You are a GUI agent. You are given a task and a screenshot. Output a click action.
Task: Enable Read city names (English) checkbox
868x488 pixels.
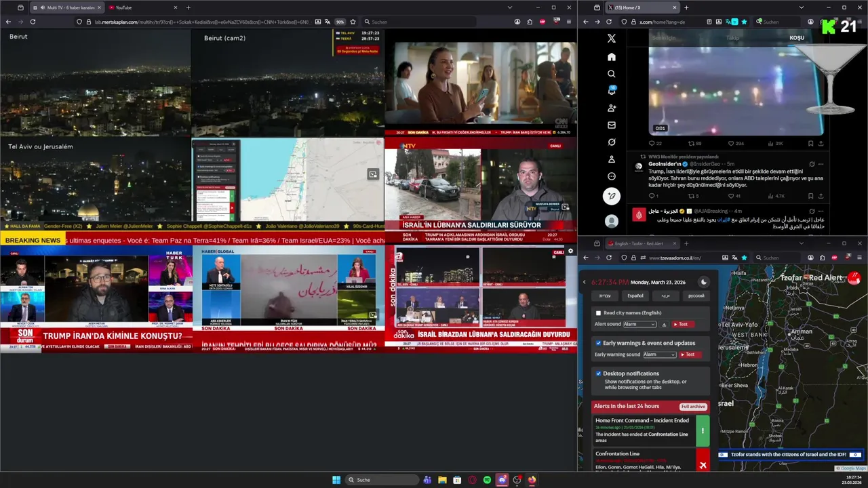[598, 313]
